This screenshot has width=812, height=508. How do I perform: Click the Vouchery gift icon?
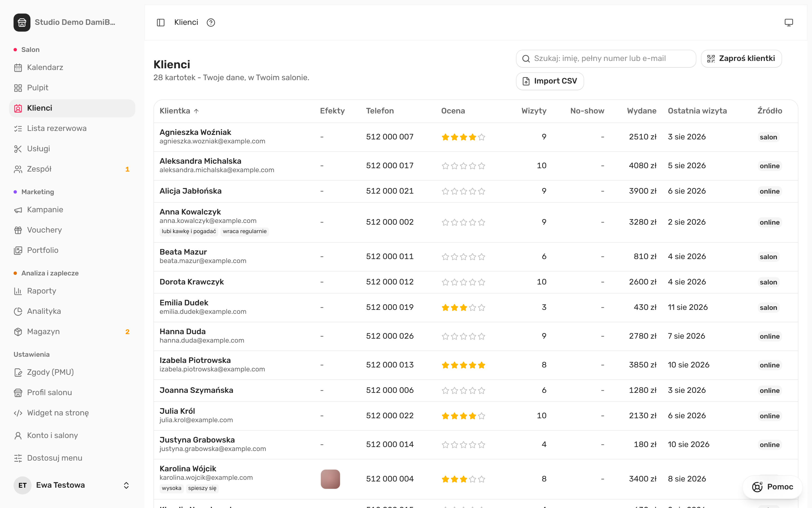[x=18, y=230]
